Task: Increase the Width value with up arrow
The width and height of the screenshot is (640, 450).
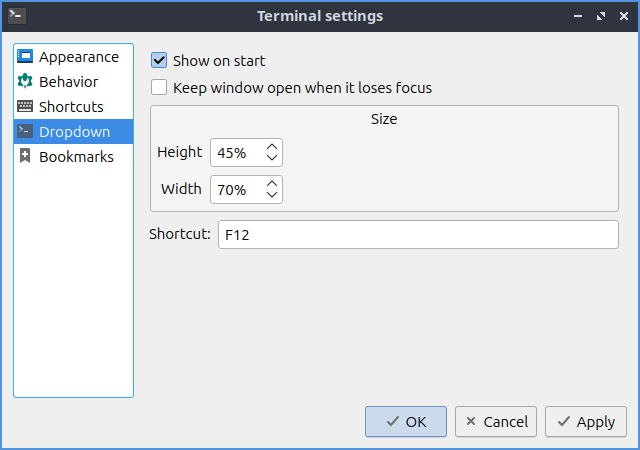Action: tap(272, 183)
